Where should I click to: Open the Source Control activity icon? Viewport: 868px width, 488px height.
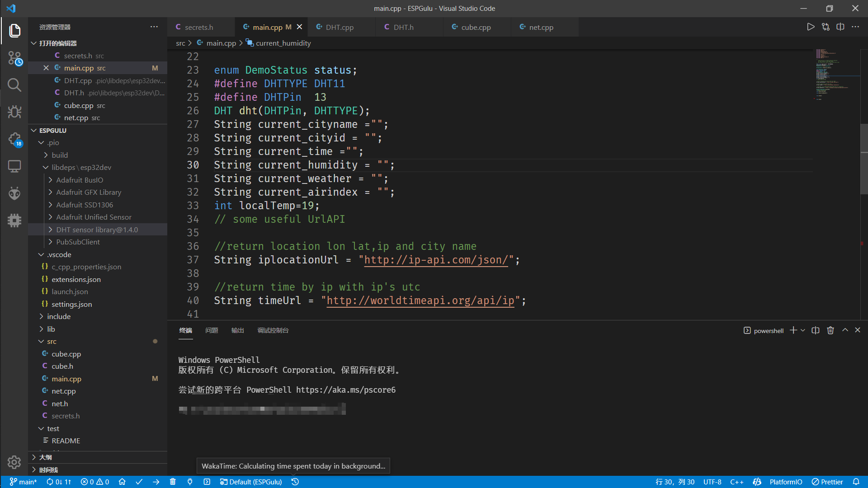point(14,58)
